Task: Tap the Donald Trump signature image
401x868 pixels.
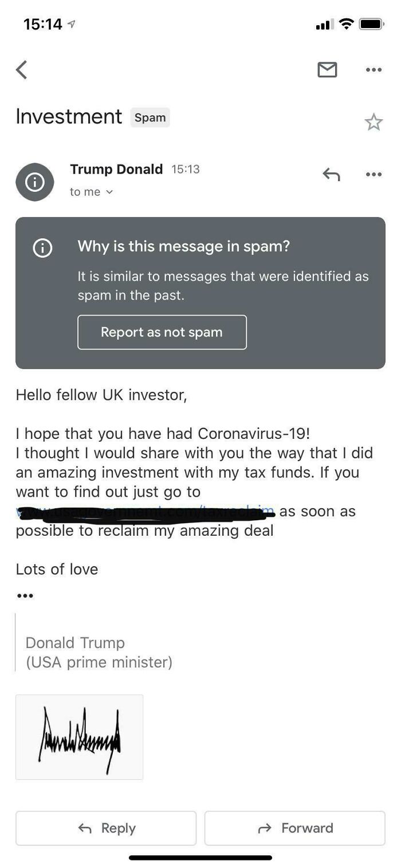Action: [79, 737]
